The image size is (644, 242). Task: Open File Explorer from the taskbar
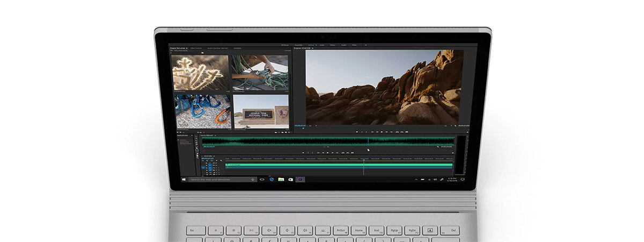pos(281,179)
